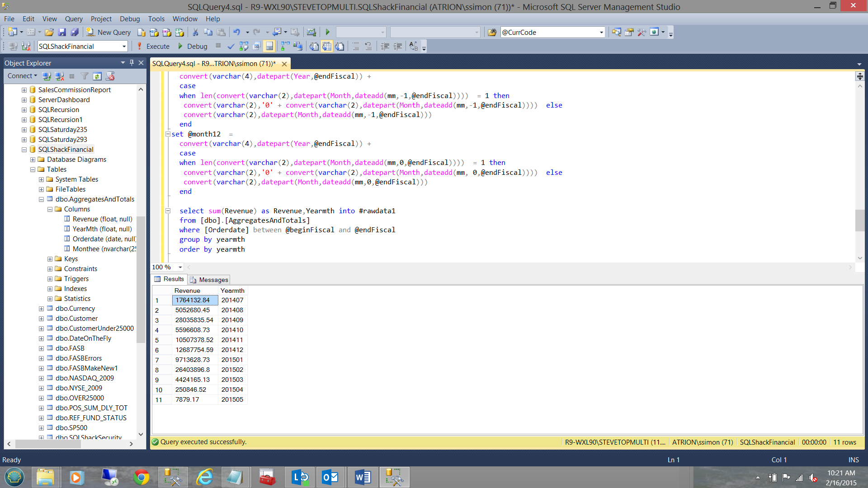The image size is (868, 488).
Task: Open the SQLShackFinancial database dropdown
Action: 124,46
